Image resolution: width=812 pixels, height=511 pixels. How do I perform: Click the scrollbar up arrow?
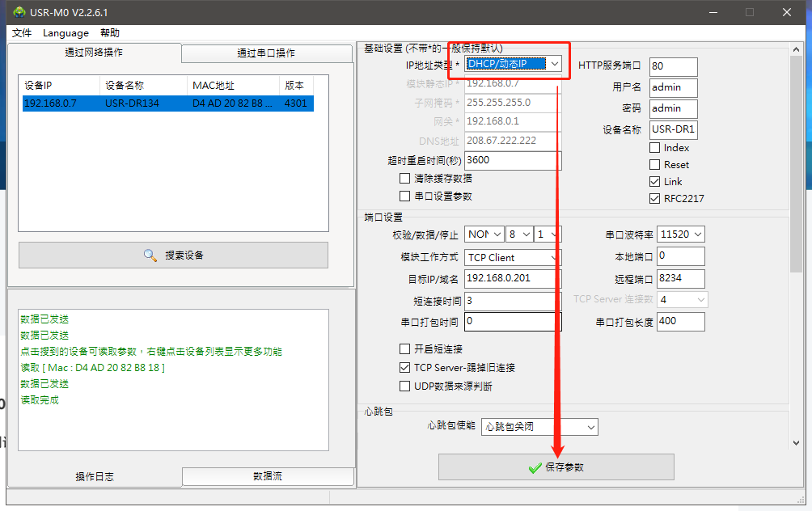[x=796, y=49]
